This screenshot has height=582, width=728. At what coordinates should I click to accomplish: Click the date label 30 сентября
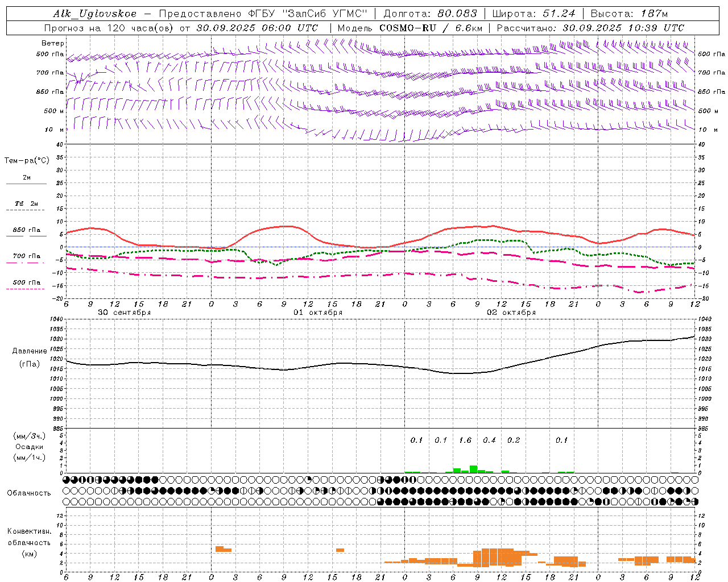[x=125, y=313]
